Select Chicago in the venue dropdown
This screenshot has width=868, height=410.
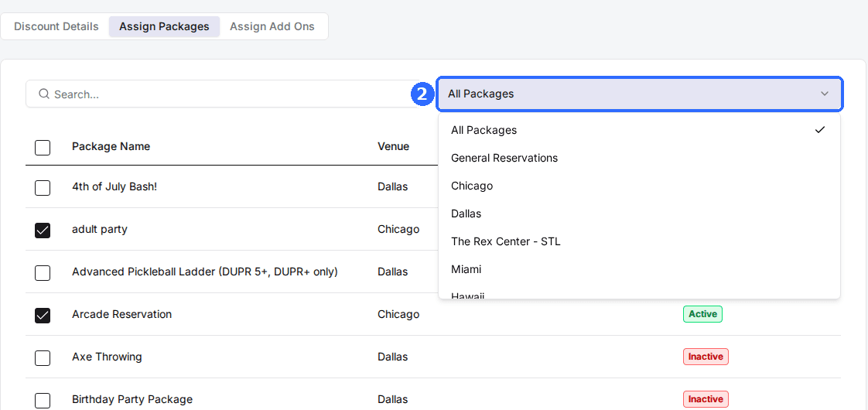(639, 186)
